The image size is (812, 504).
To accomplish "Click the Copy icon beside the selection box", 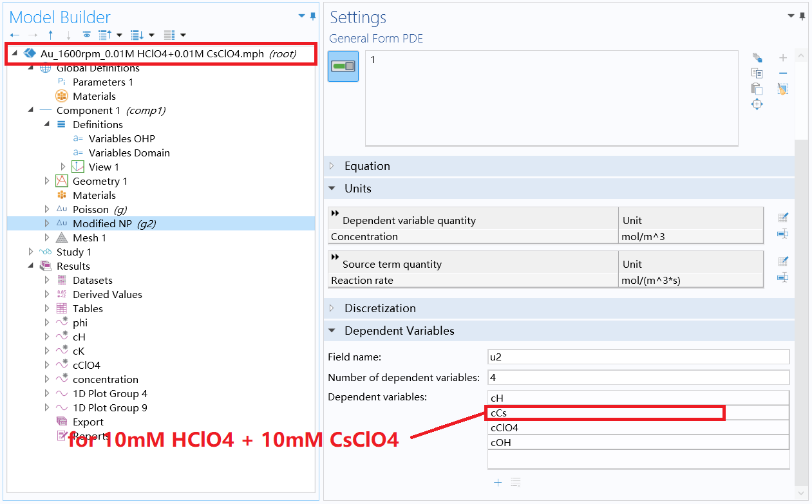I will (x=757, y=73).
